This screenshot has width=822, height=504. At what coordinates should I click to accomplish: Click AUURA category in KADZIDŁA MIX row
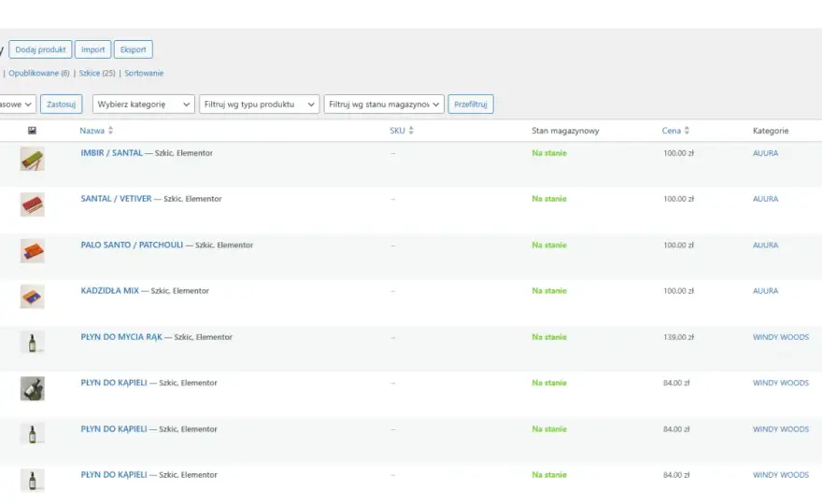point(765,291)
